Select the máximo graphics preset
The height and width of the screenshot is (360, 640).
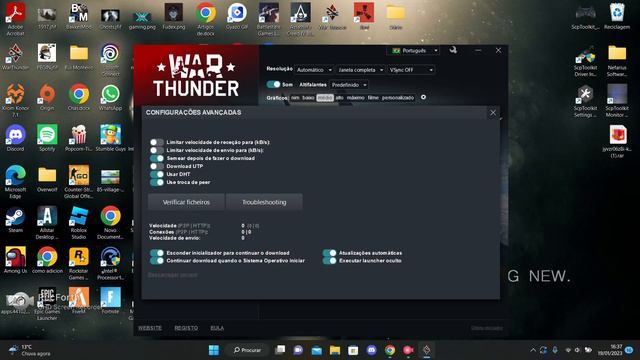point(356,98)
